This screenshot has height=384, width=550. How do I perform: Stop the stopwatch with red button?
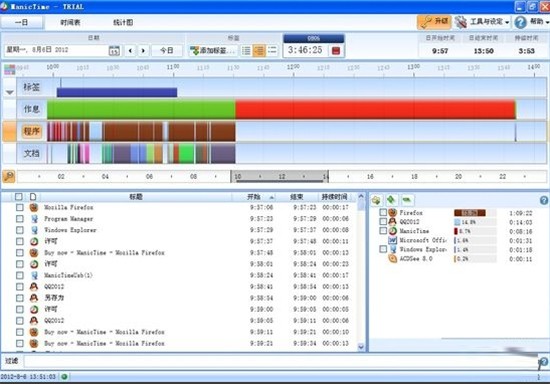click(336, 50)
